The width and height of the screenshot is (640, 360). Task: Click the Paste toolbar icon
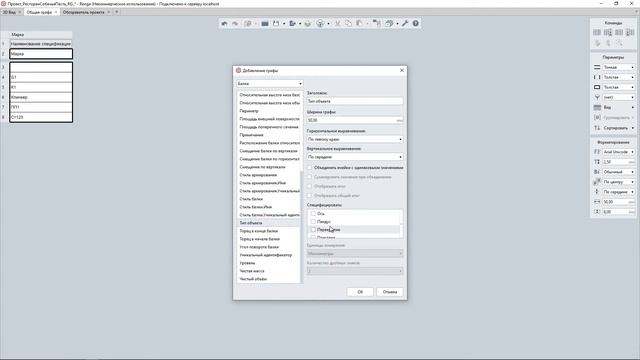[359, 24]
